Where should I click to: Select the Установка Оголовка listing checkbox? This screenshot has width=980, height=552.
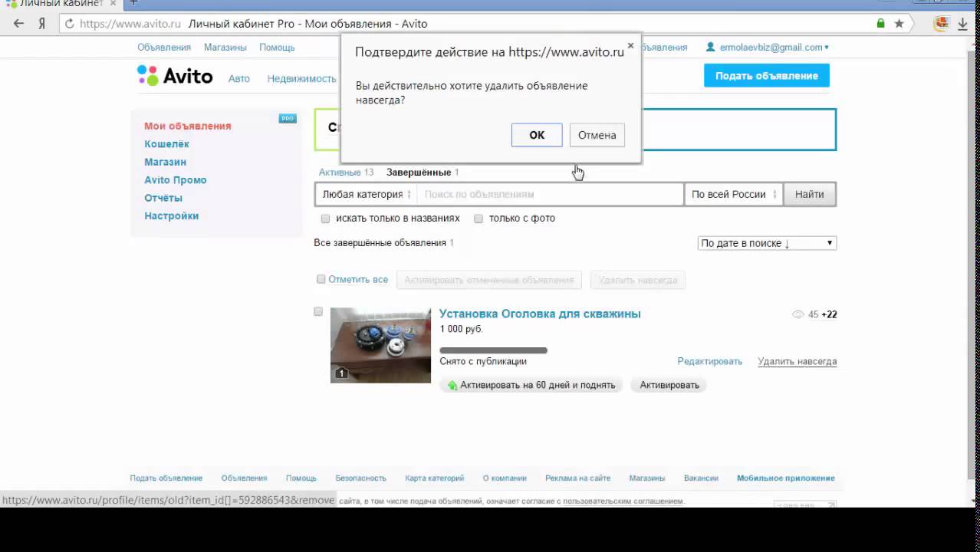pos(318,311)
